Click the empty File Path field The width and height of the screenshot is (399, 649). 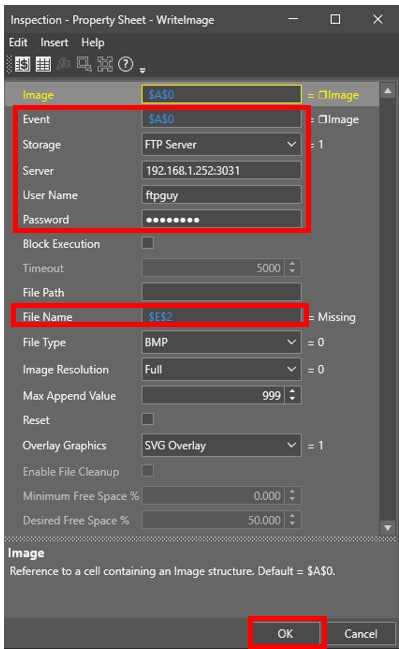point(221,292)
